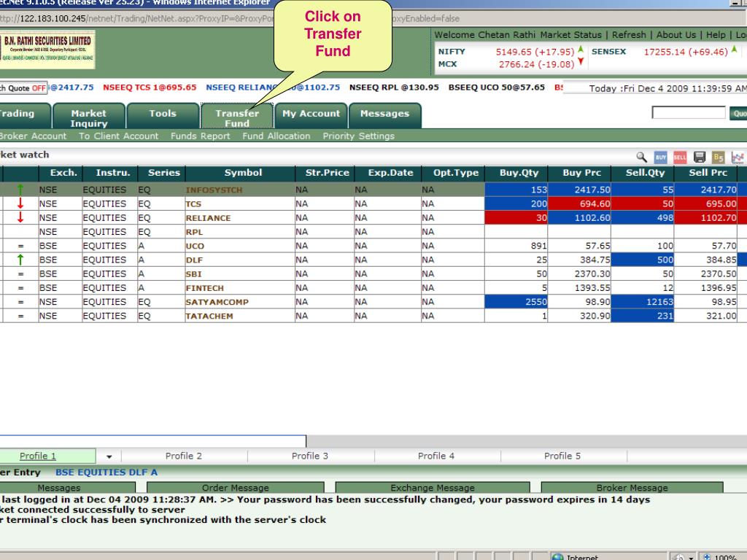Click the Help link
This screenshot has width=747, height=560.
(716, 35)
